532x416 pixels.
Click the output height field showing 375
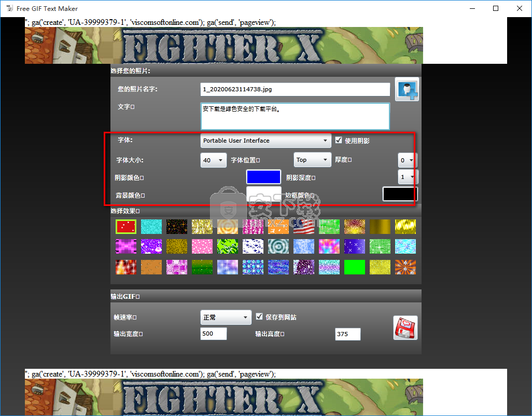point(348,334)
